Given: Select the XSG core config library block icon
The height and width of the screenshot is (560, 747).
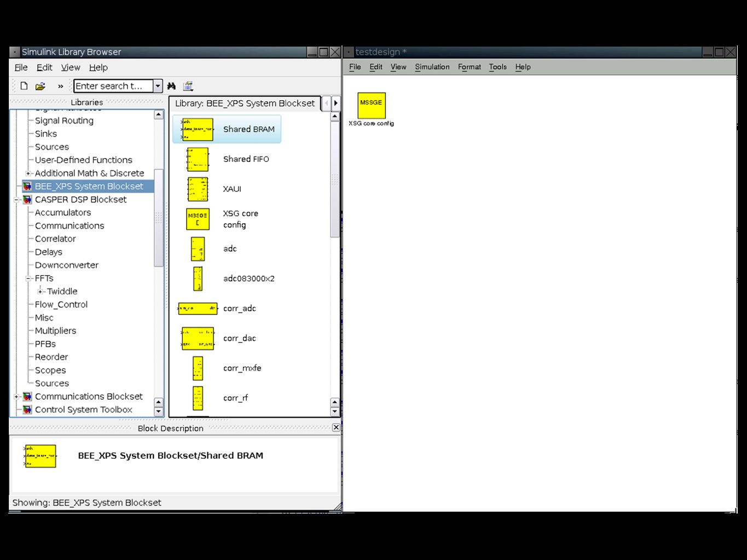Looking at the screenshot, I should click(x=198, y=219).
